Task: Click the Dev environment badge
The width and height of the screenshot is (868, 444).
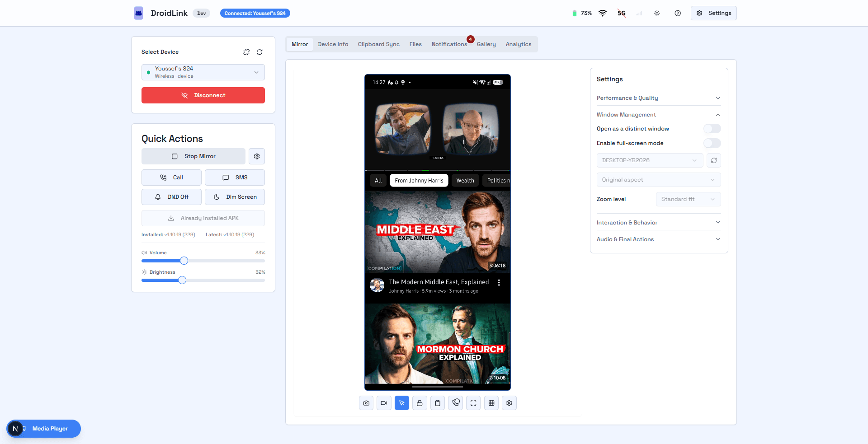Action: tap(201, 13)
